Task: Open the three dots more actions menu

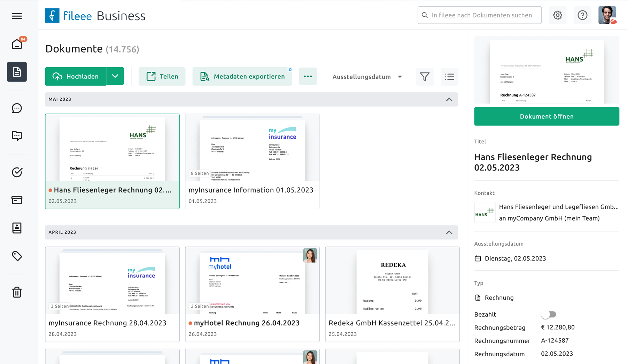Action: [308, 77]
